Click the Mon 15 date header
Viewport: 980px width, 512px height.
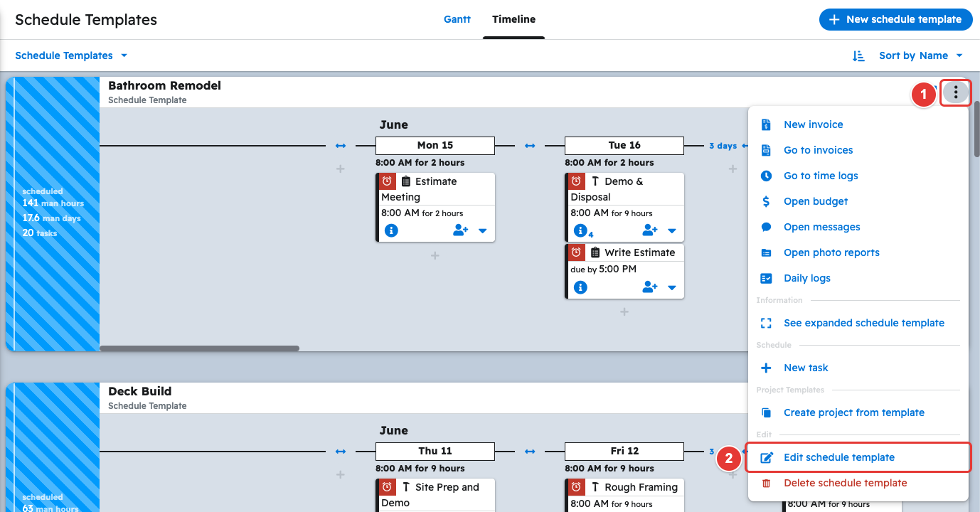[x=435, y=145]
